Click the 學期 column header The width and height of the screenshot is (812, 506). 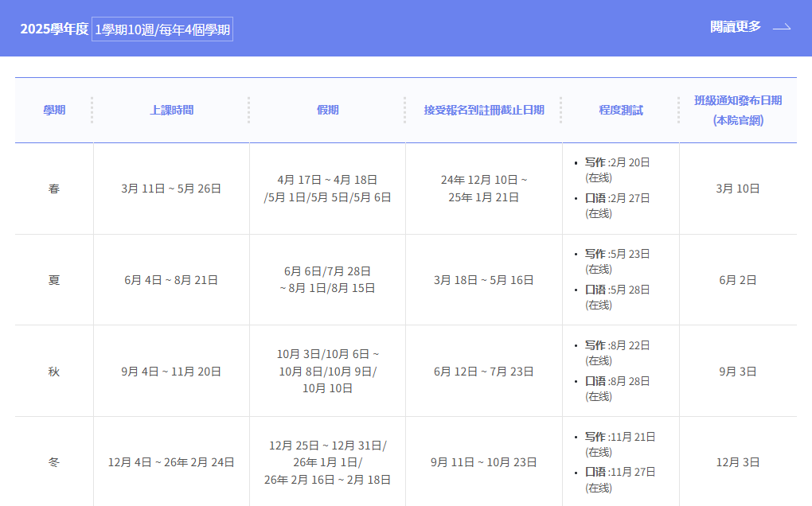(x=54, y=110)
